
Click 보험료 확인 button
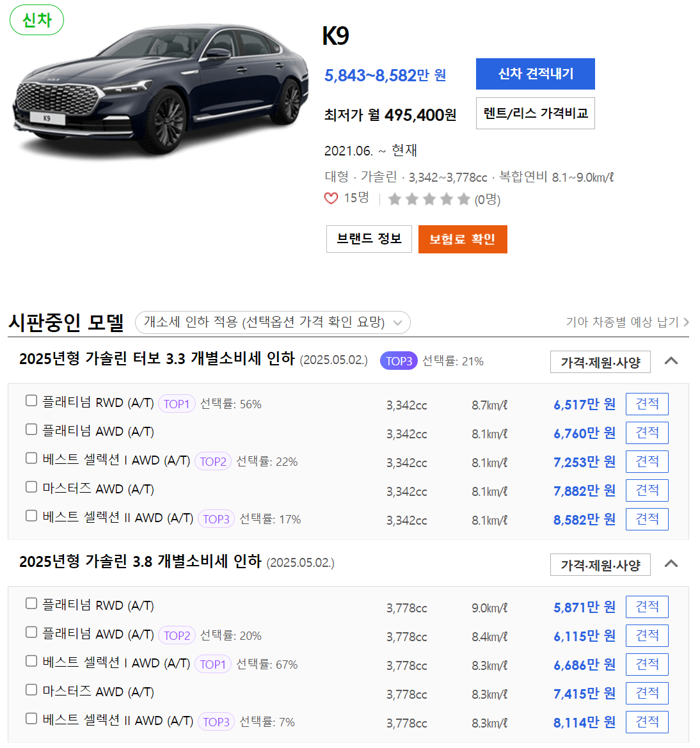[463, 239]
